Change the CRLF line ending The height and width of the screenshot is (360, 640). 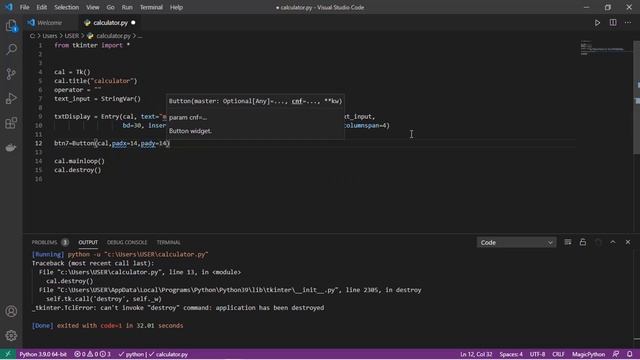[558, 354]
